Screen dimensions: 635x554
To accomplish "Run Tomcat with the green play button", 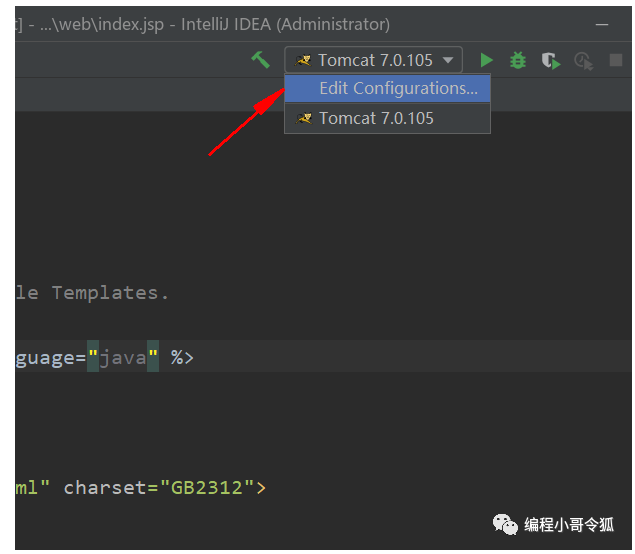I will (486, 60).
